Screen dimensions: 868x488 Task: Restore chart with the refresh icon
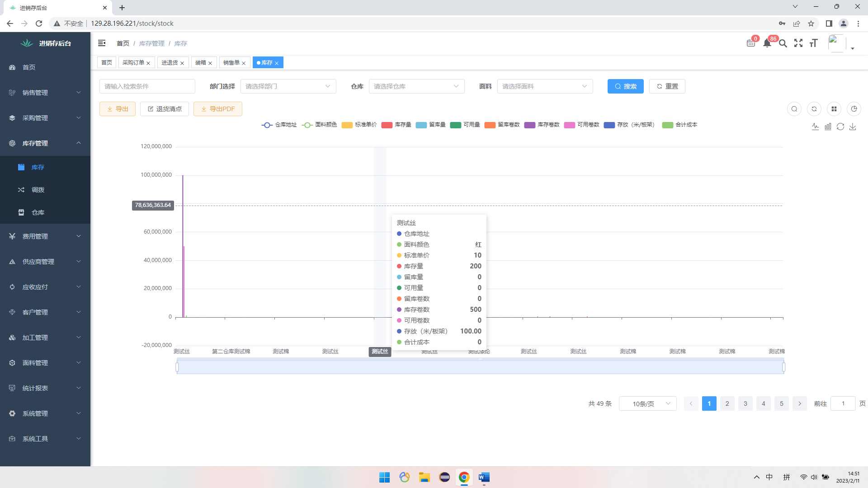(840, 127)
